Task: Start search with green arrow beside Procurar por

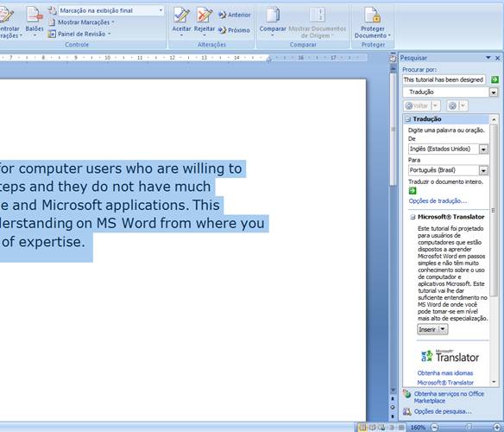Action: [495, 79]
